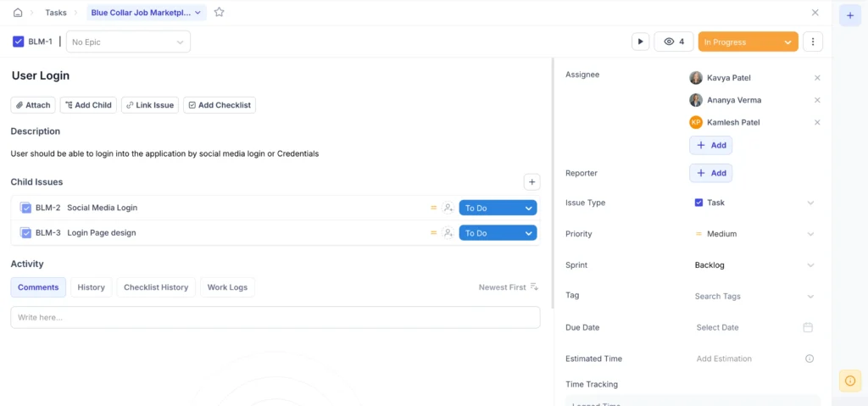The width and height of the screenshot is (868, 406).
Task: Open the Work Logs tab
Action: (x=227, y=287)
